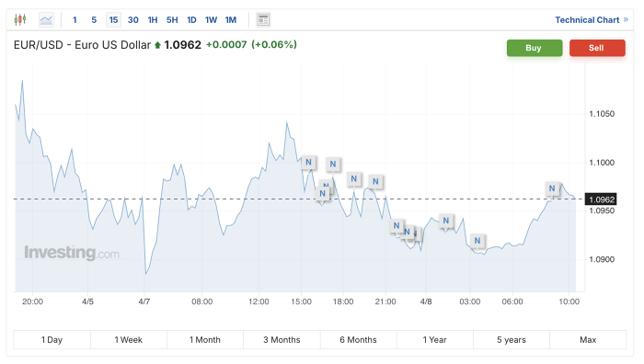Select the Max range tab

588,340
